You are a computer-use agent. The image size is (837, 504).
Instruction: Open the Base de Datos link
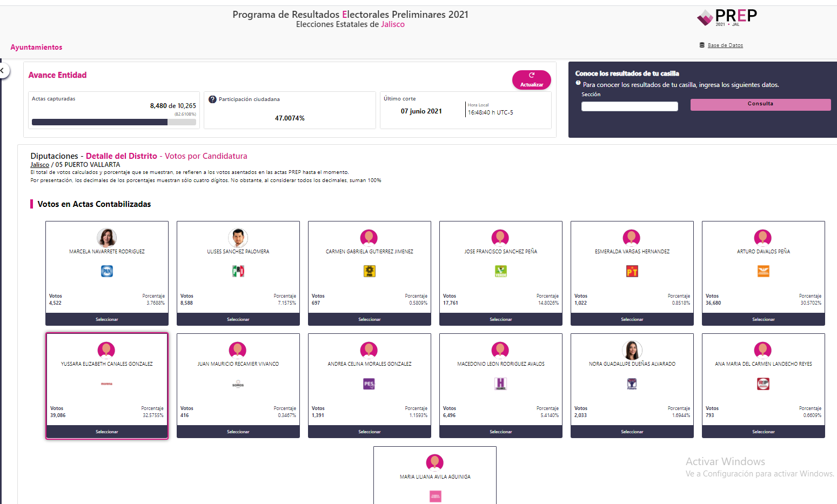coord(725,45)
